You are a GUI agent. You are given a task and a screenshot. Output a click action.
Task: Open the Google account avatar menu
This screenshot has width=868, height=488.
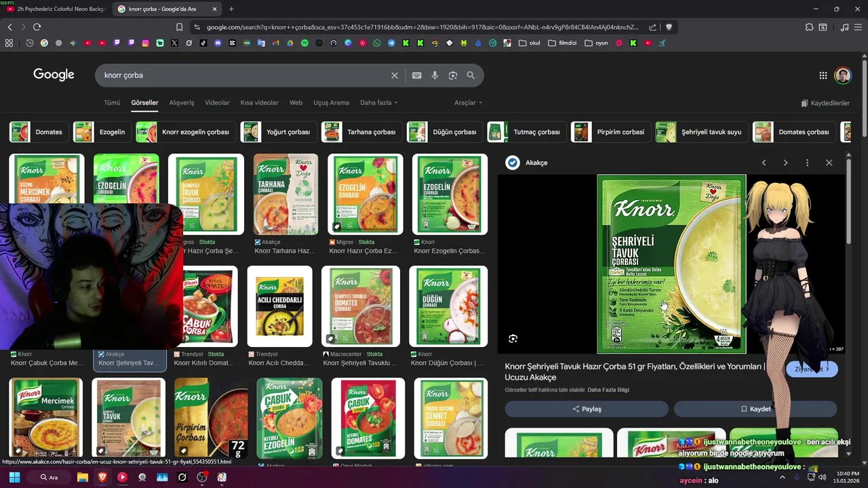(843, 75)
